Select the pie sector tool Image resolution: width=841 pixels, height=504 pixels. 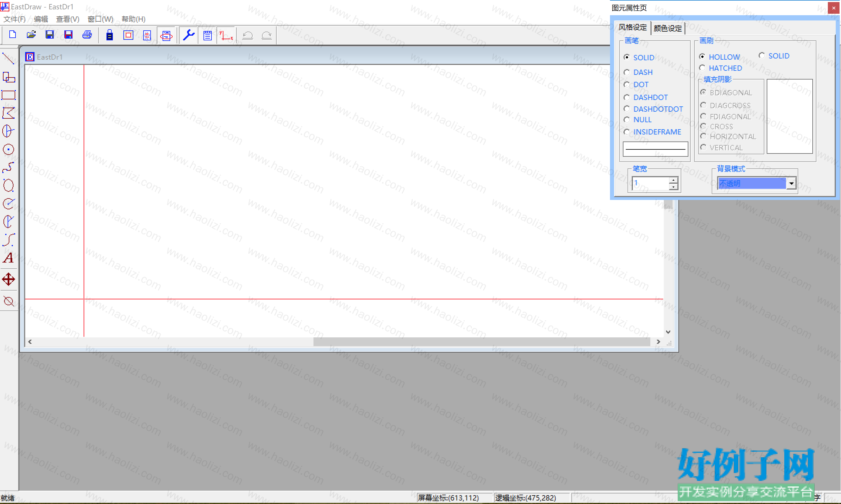(8, 221)
